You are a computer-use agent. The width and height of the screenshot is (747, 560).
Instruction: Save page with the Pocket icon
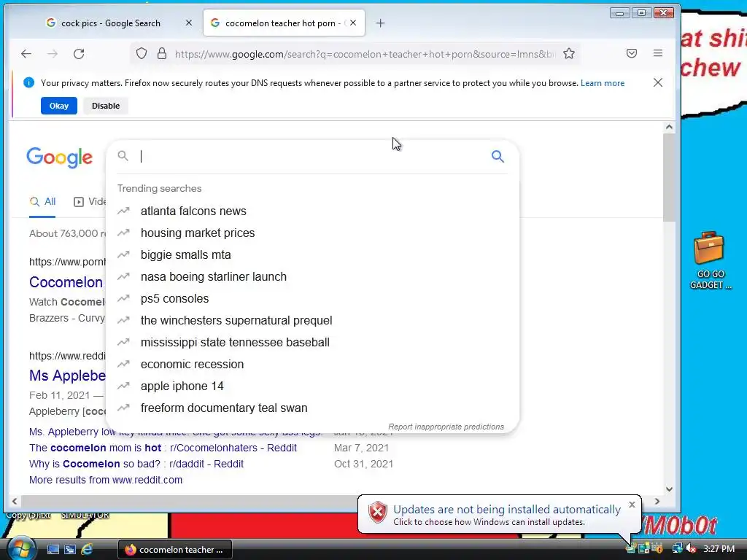[x=632, y=53]
